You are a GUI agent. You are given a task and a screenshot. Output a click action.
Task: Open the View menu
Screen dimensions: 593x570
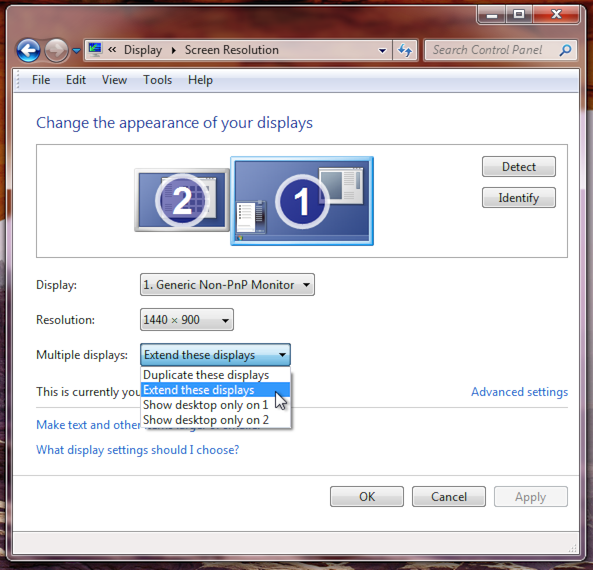point(114,80)
